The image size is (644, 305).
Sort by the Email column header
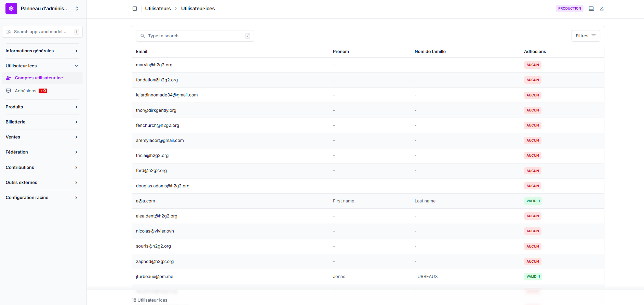coord(142,52)
